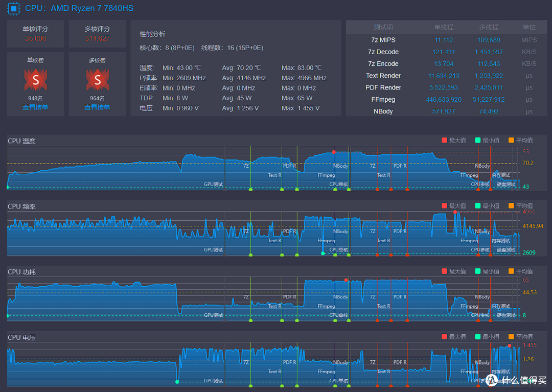Toggle 平均值 legend in CPU 频率 chart
The width and height of the screenshot is (552, 392).
pyautogui.click(x=521, y=206)
